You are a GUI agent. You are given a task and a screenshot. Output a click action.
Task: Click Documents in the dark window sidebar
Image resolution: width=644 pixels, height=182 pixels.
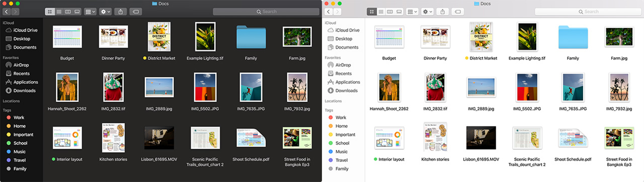coord(25,47)
